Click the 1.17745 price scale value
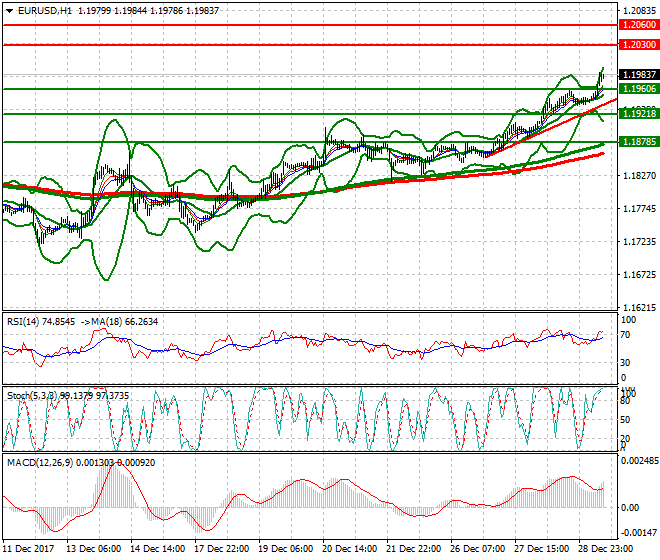This screenshot has height=560, width=660. [x=639, y=208]
